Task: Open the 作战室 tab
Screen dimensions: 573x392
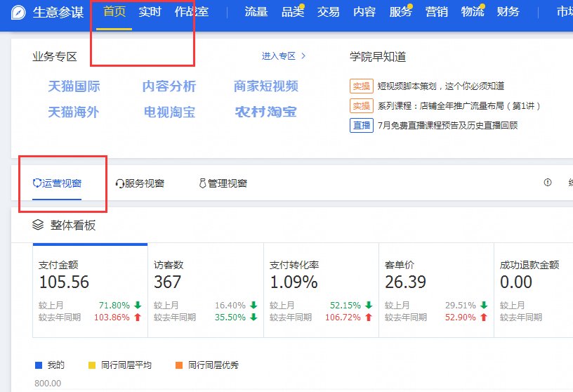Action: 192,12
